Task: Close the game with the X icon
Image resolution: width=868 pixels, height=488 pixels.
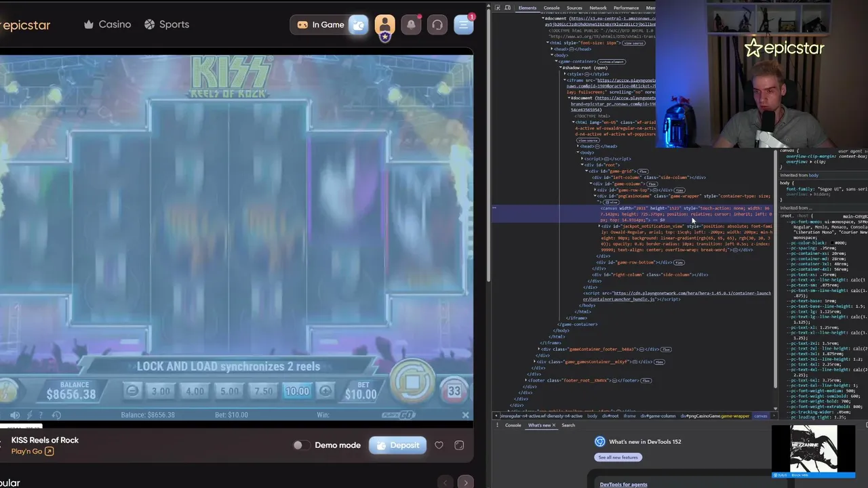Action: tap(465, 415)
